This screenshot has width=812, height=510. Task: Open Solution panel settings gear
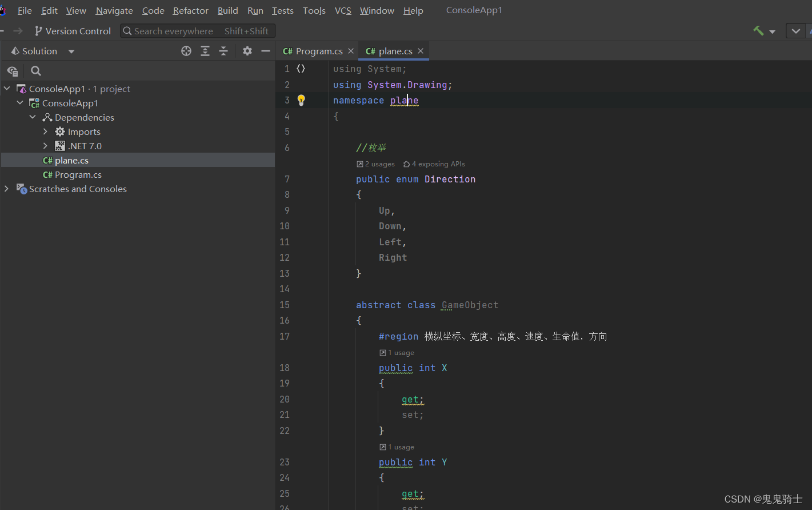[x=247, y=51]
